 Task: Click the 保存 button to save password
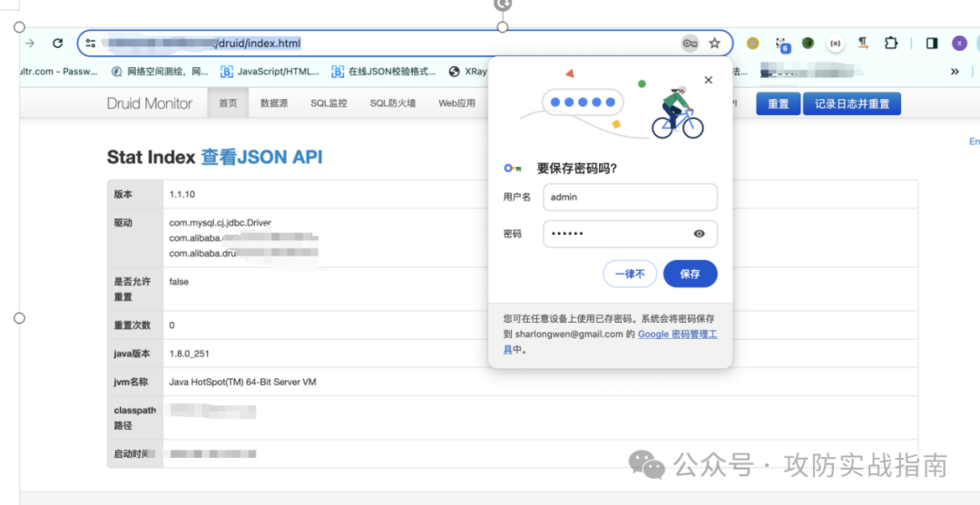click(690, 274)
